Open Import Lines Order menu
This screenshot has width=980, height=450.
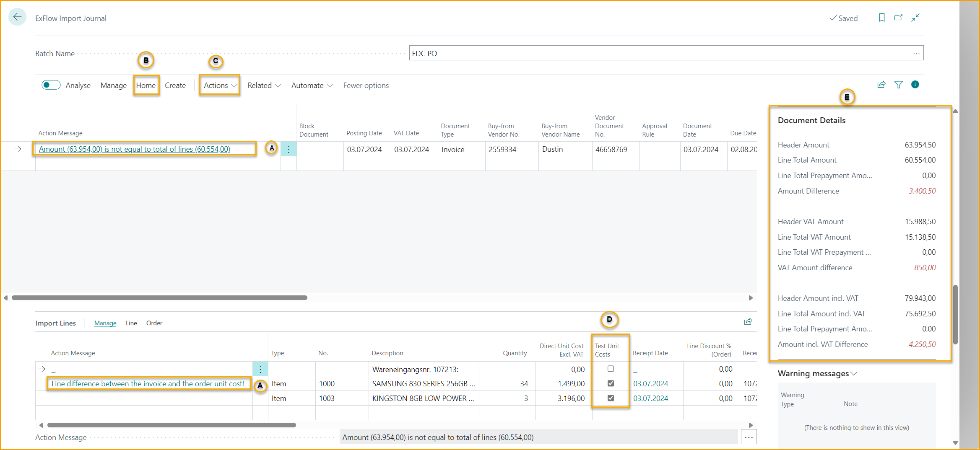(x=154, y=323)
